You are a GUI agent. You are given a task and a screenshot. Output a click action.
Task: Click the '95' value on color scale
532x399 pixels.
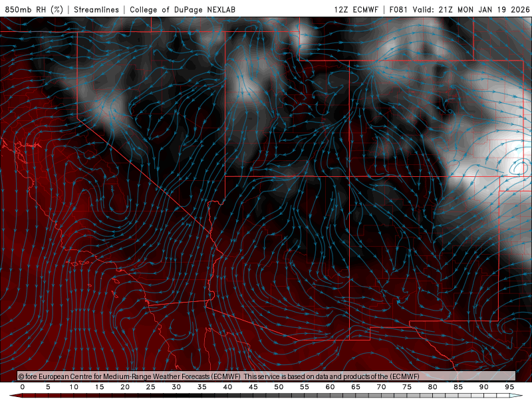pos(509,387)
